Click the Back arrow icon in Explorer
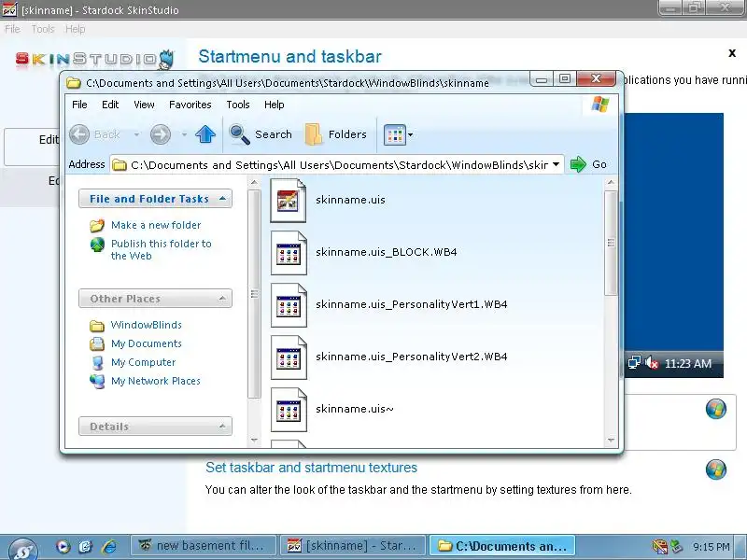The height and width of the screenshot is (560, 747). 79,134
